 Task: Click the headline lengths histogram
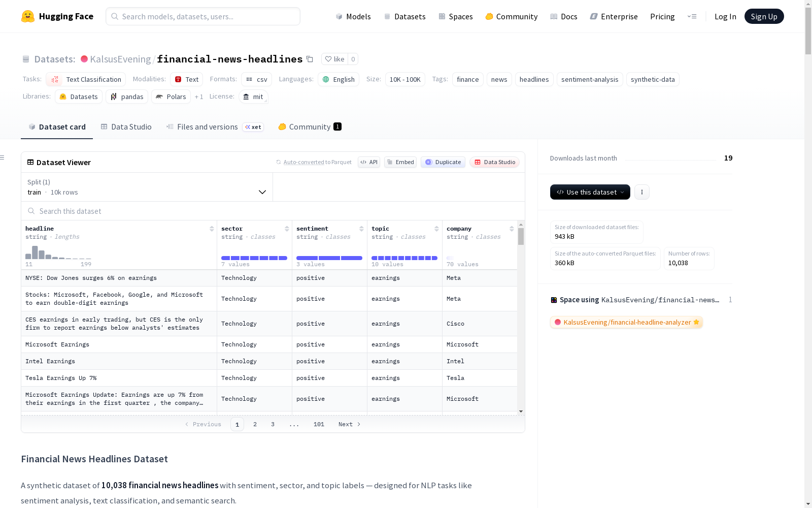pos(58,252)
